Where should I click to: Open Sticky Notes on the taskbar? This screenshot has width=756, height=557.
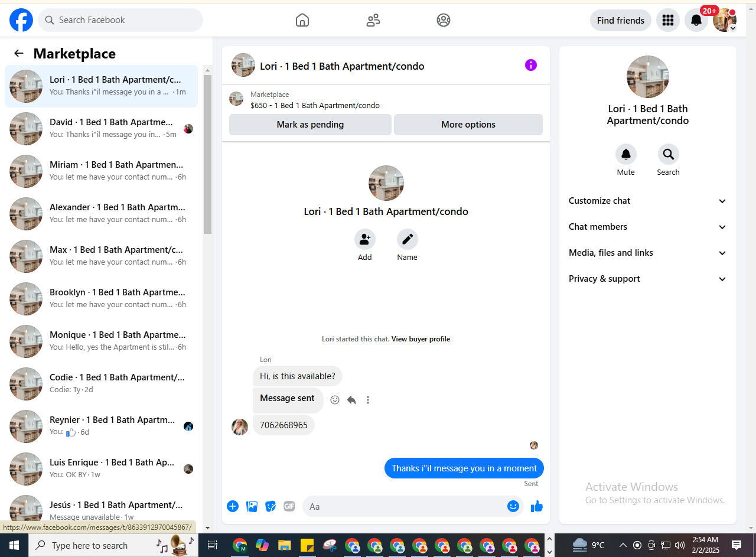(x=307, y=545)
